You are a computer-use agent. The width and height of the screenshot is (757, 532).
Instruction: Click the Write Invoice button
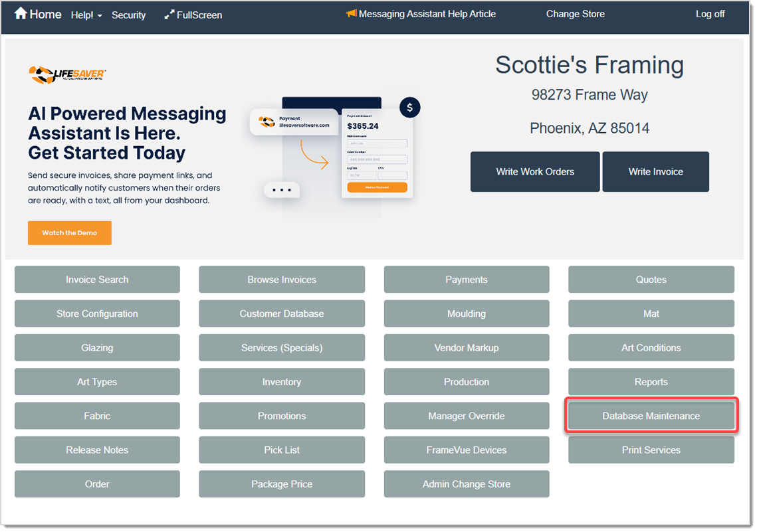[x=655, y=171]
